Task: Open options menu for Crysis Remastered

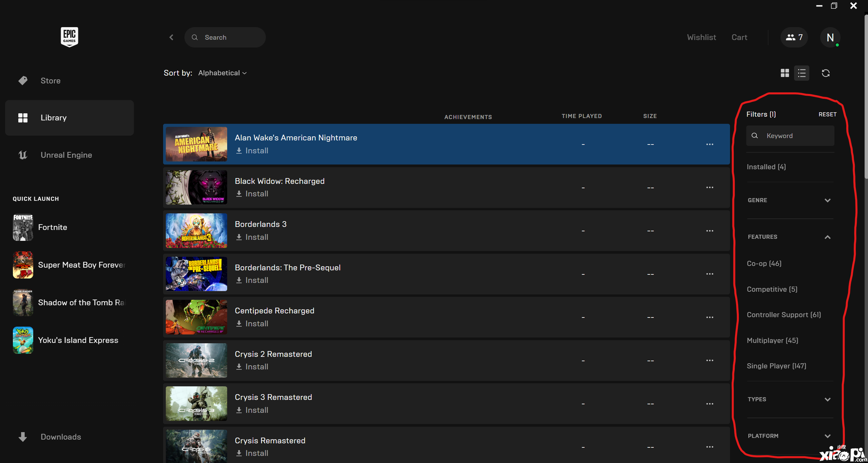Action: [710, 447]
